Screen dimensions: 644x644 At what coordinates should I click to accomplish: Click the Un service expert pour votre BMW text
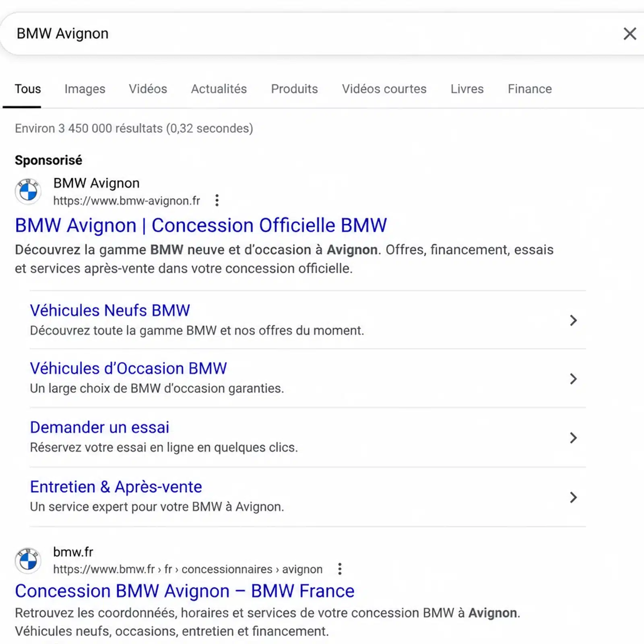157,507
